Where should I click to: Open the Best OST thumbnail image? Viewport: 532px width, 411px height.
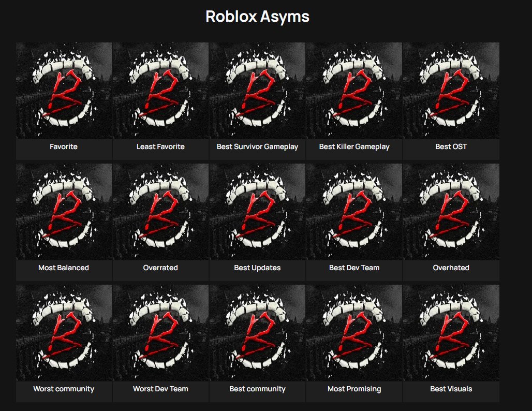click(x=451, y=90)
